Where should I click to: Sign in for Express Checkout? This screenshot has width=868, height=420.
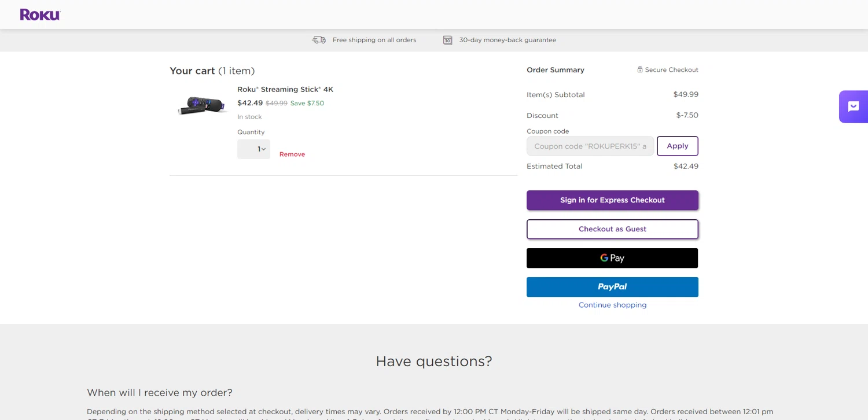[612, 200]
